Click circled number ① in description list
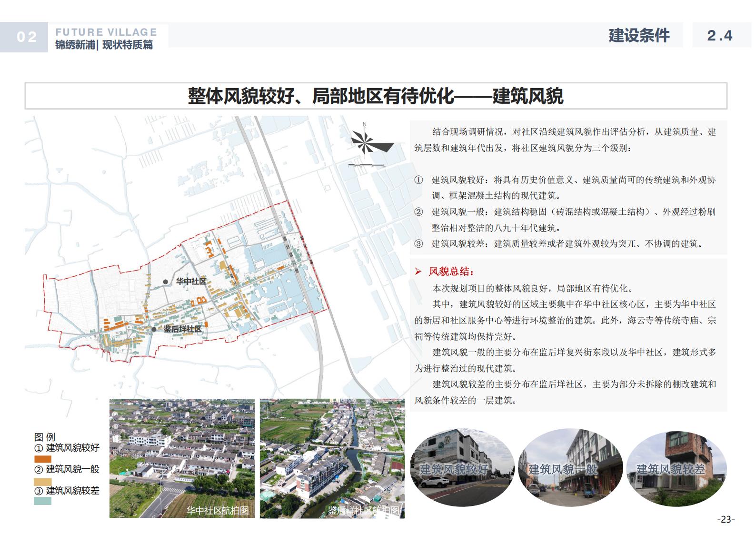The width and height of the screenshot is (756, 535). point(418,180)
